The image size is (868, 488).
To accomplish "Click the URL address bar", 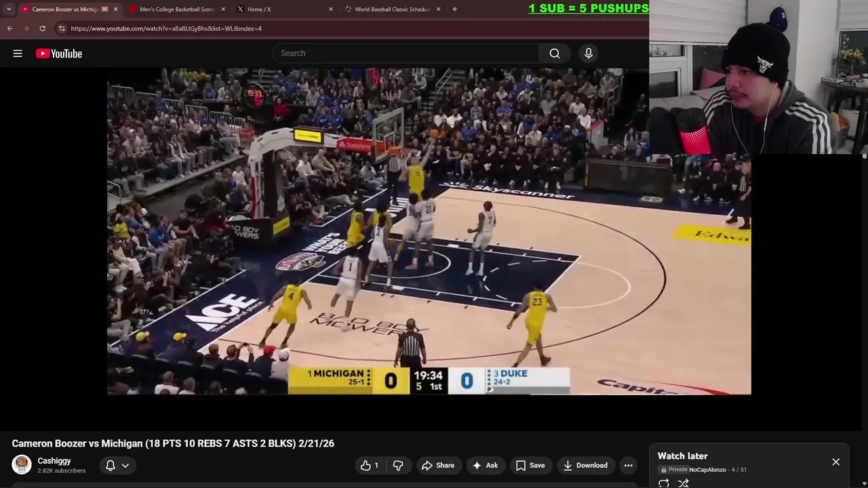I will (353, 28).
